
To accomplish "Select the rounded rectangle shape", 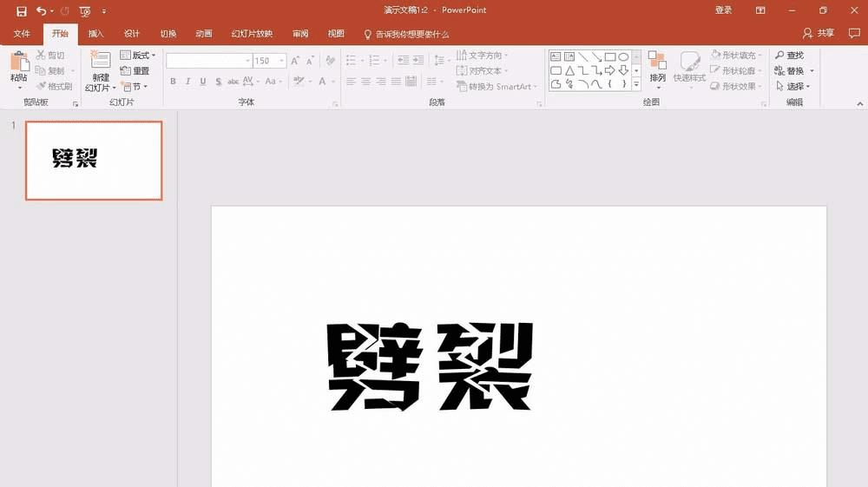I will pyautogui.click(x=556, y=70).
